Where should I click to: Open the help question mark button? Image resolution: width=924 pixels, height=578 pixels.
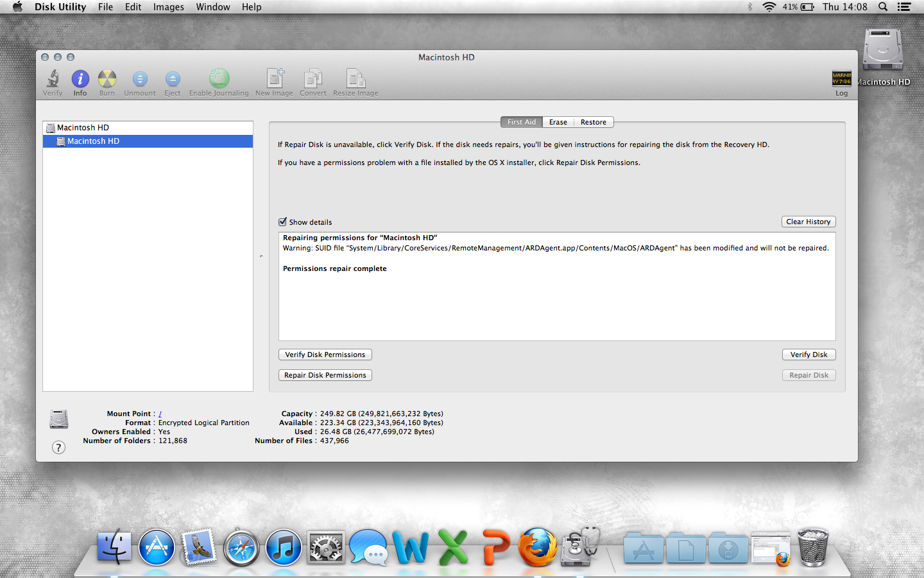point(58,448)
